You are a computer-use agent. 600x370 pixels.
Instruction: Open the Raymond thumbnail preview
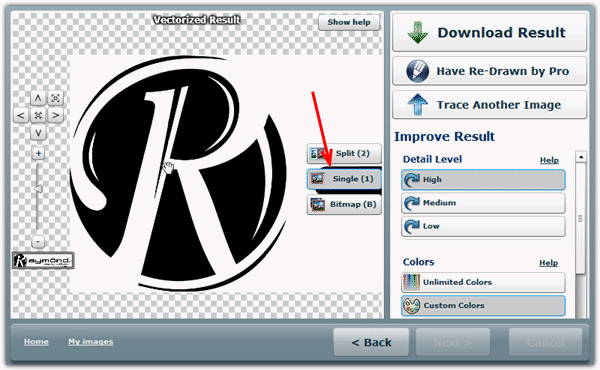[43, 261]
